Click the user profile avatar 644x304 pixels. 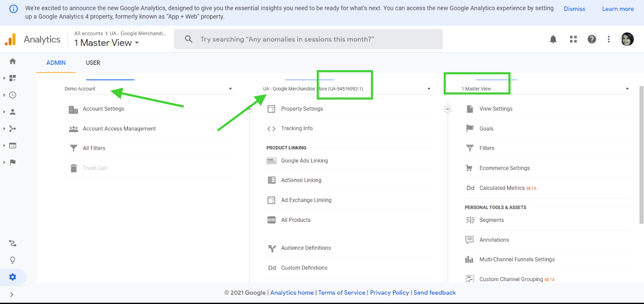627,39
